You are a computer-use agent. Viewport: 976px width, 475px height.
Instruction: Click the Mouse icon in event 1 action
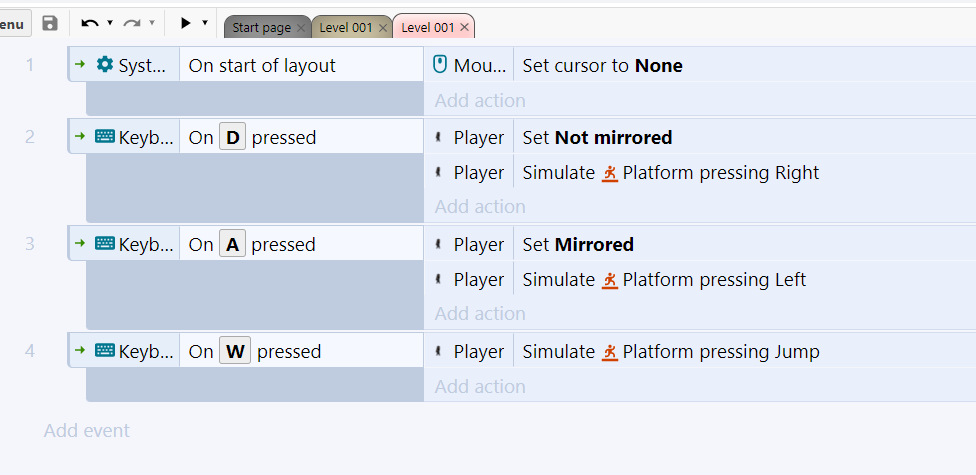(440, 65)
